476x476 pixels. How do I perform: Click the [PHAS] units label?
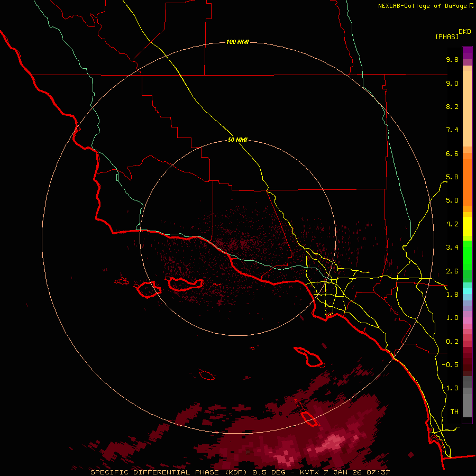[x=447, y=36]
